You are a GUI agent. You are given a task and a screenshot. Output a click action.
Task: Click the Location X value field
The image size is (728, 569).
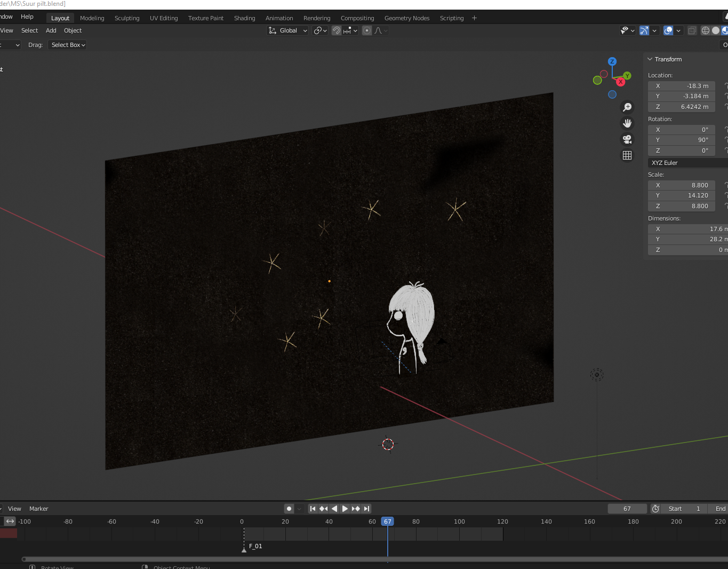[x=682, y=86]
